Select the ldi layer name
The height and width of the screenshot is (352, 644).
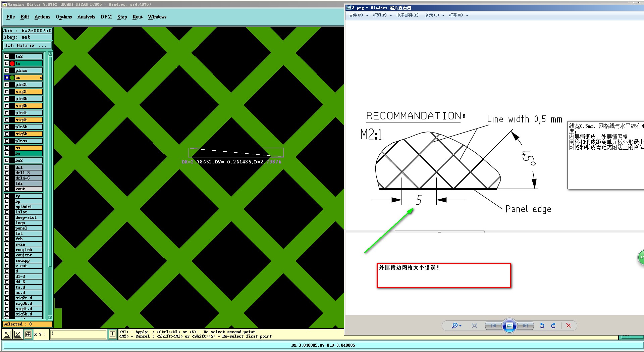(x=29, y=184)
